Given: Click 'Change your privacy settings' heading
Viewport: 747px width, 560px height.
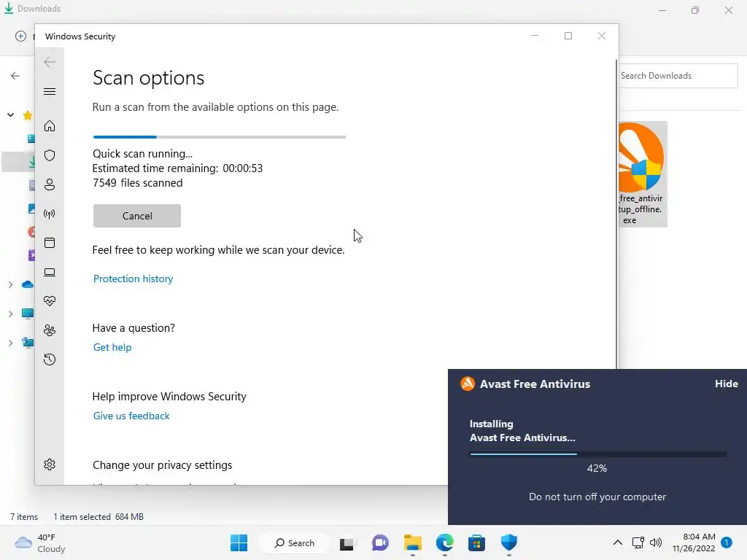Looking at the screenshot, I should [x=163, y=464].
